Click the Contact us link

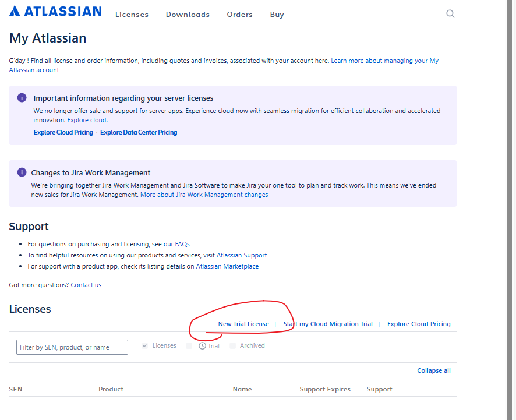coord(86,285)
